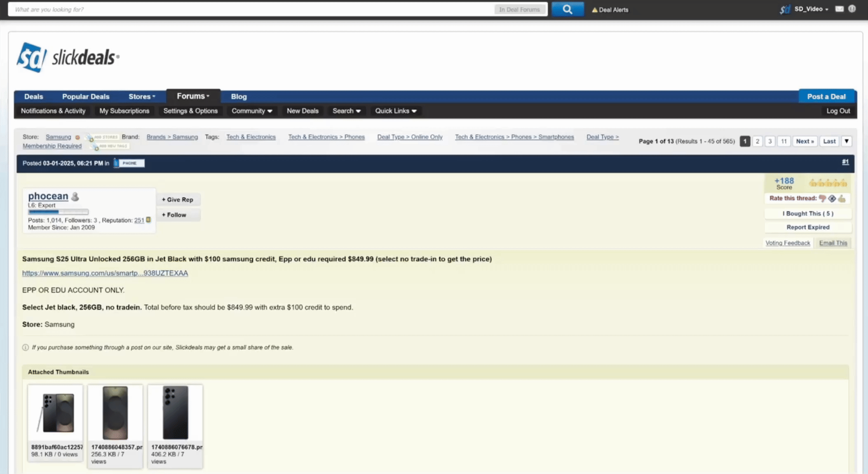Viewport: 868px width, 474px height.
Task: Open the Voting Feedback link
Action: [788, 243]
